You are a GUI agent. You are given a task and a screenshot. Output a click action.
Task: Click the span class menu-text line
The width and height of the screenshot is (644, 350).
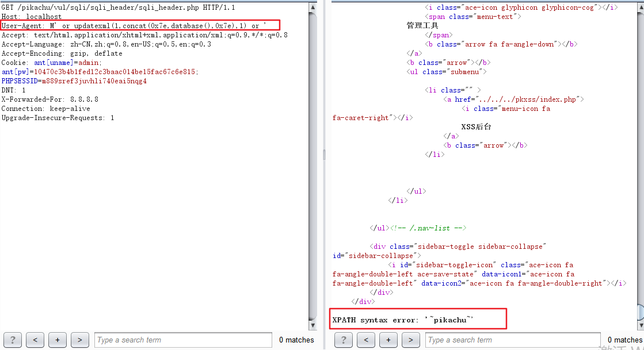(472, 17)
